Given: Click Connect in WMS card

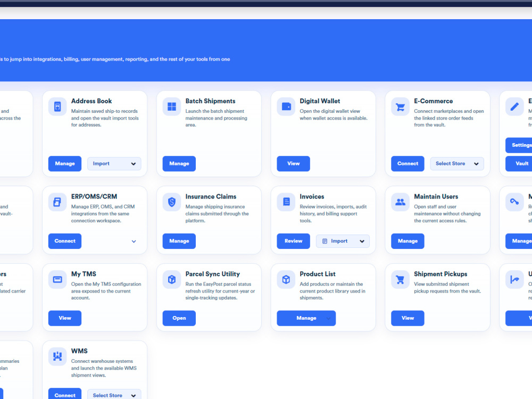Looking at the screenshot, I should coord(65,394).
